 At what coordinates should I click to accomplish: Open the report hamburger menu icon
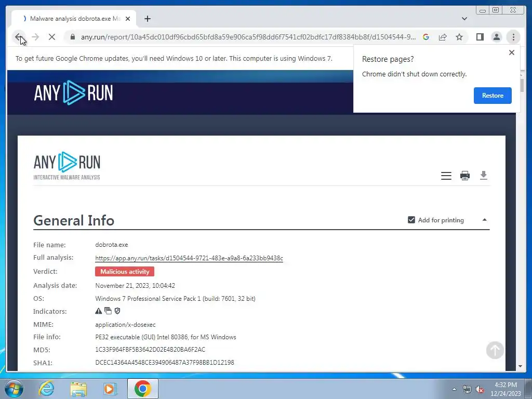click(446, 176)
